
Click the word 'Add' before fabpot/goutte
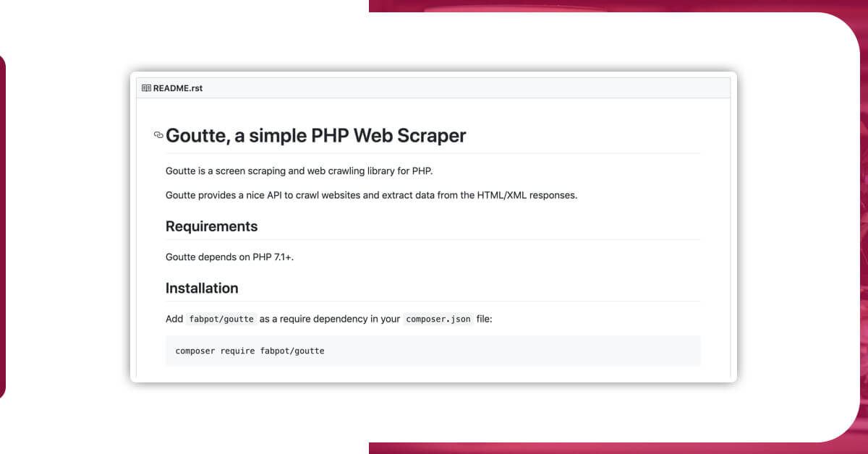[174, 319]
